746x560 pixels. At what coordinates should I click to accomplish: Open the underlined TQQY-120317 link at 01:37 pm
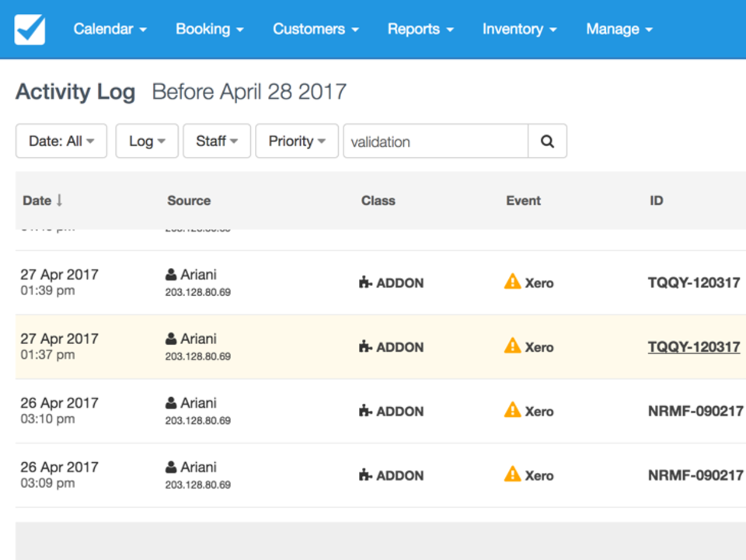[694, 347]
